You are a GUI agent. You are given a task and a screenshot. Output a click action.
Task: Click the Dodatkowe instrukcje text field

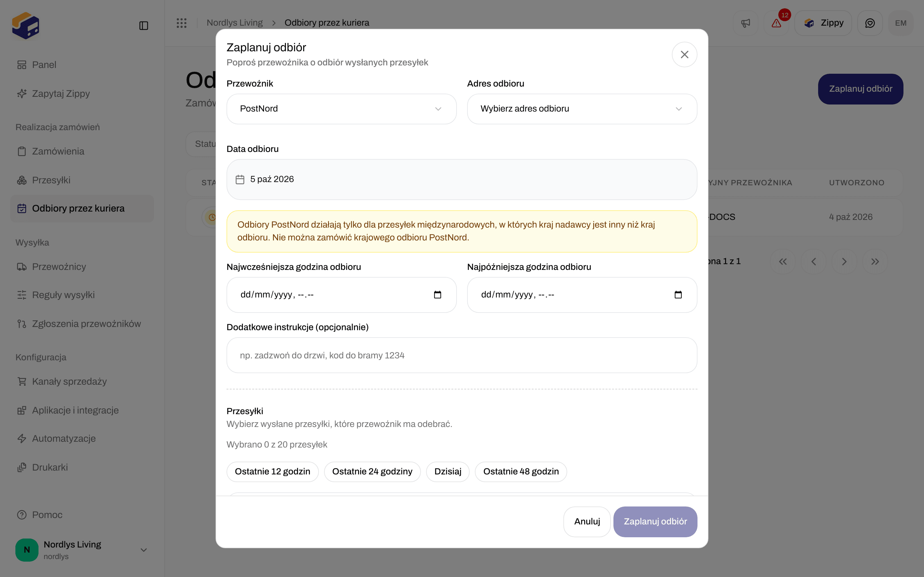pos(462,355)
